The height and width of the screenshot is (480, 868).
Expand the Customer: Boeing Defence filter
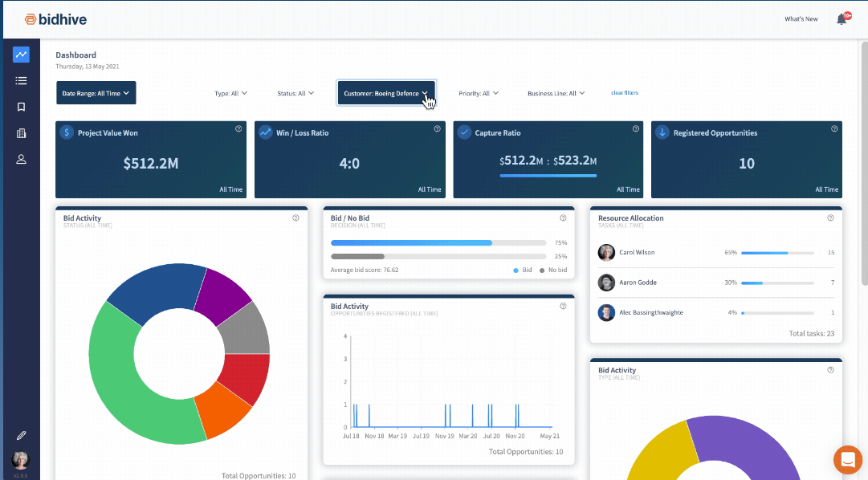(386, 92)
